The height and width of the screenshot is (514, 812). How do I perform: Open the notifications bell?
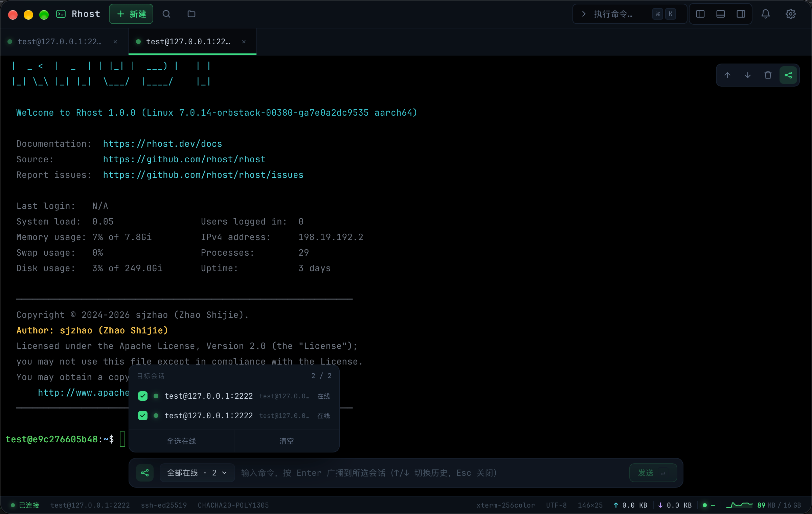766,14
